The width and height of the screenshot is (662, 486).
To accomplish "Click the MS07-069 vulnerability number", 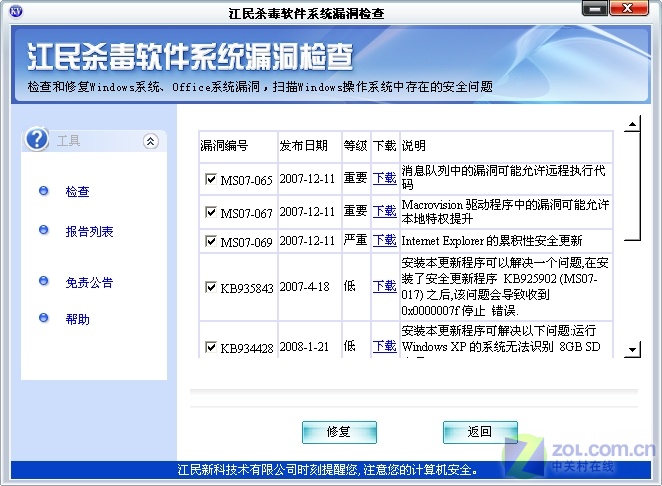I will coord(247,242).
